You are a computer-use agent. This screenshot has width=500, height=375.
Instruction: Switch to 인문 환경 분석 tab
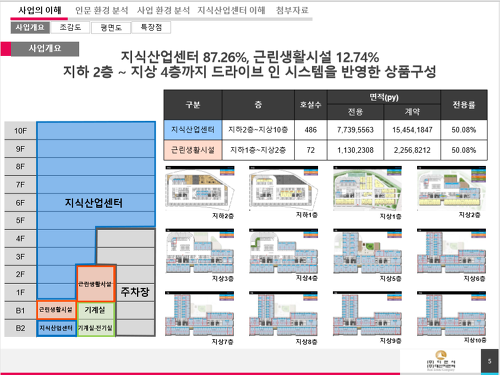pyautogui.click(x=102, y=10)
